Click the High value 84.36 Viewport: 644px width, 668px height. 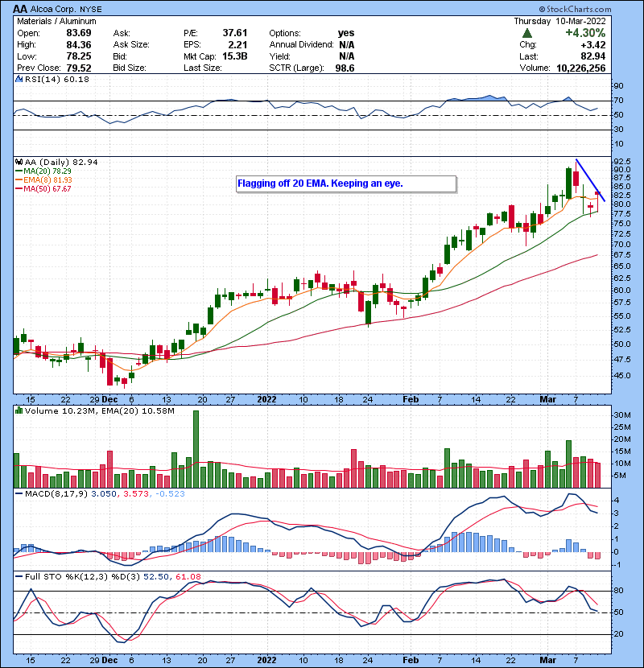[x=78, y=44]
